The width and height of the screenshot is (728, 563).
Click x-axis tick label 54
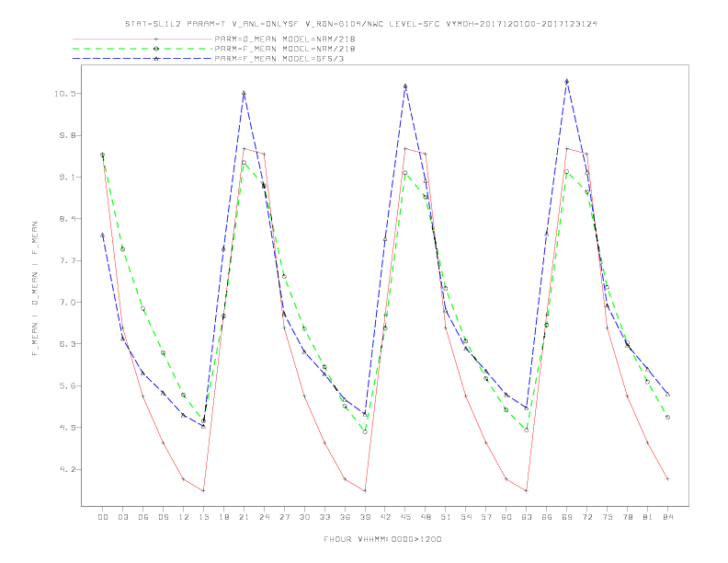click(x=466, y=517)
